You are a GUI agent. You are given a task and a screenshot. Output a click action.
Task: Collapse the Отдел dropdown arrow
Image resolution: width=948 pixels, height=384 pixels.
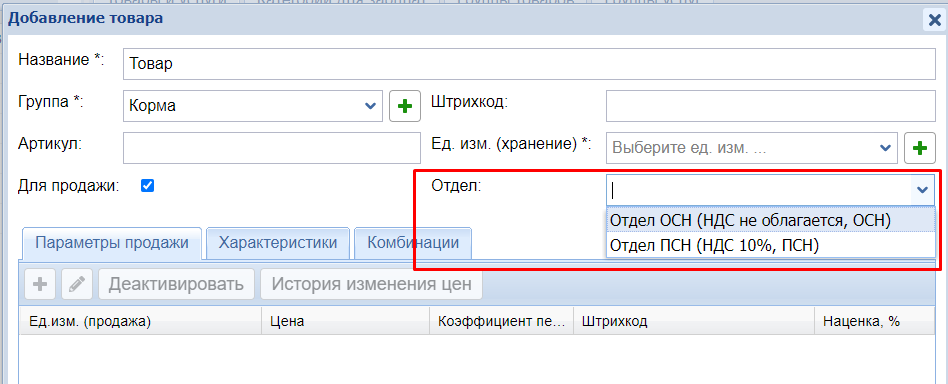pyautogui.click(x=922, y=190)
